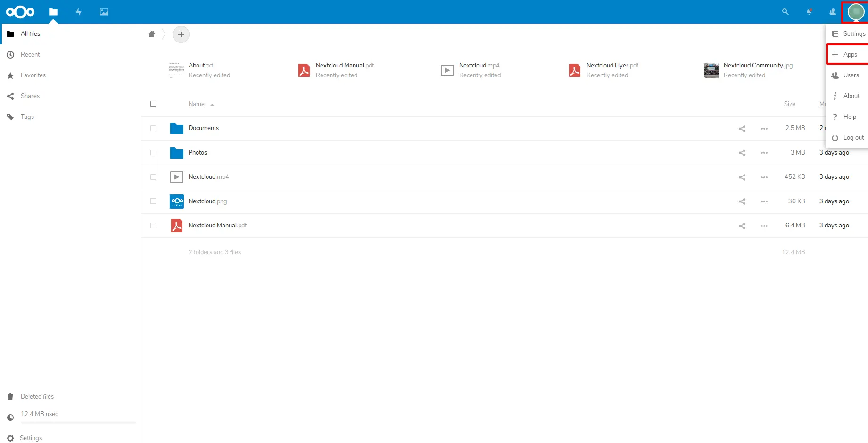Expand Settings at sidebar bottom

[71, 438]
